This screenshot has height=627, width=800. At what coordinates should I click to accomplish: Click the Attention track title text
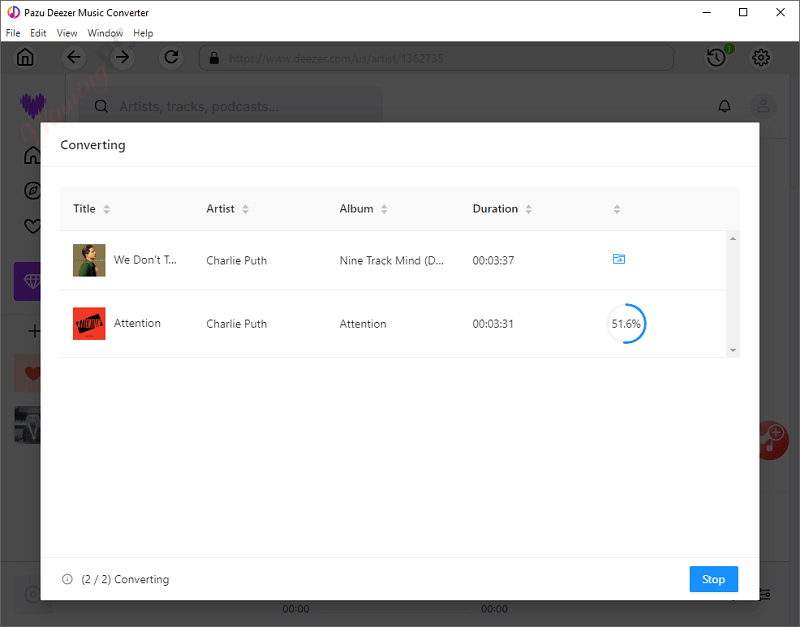click(x=137, y=323)
